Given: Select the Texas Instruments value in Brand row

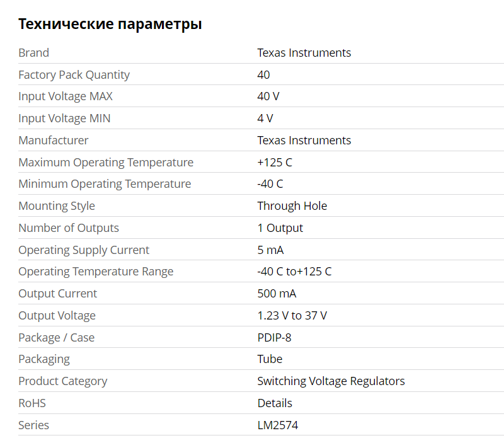Looking at the screenshot, I should [304, 53].
